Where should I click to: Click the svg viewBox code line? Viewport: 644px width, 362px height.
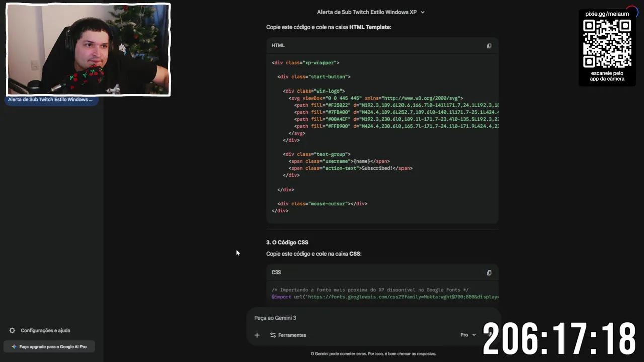tap(376, 98)
